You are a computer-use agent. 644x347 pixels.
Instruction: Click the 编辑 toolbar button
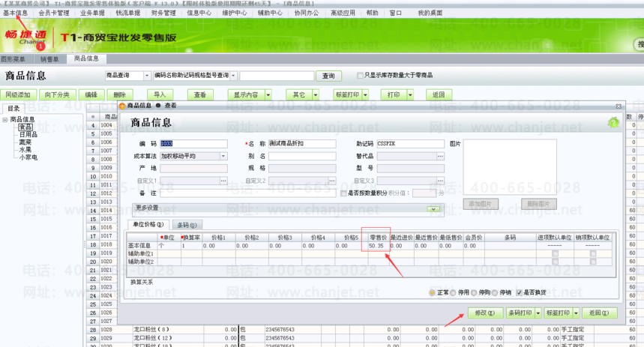pyautogui.click(x=91, y=95)
